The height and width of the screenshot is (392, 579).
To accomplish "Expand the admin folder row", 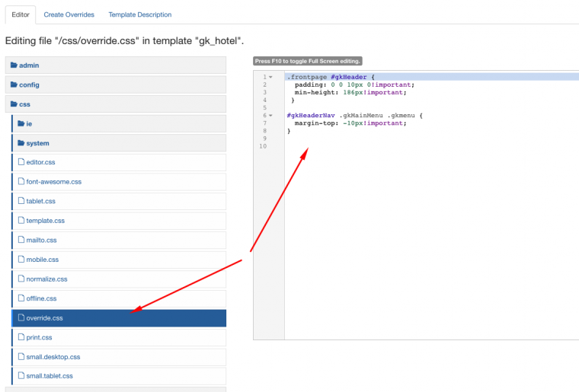I will 116,65.
